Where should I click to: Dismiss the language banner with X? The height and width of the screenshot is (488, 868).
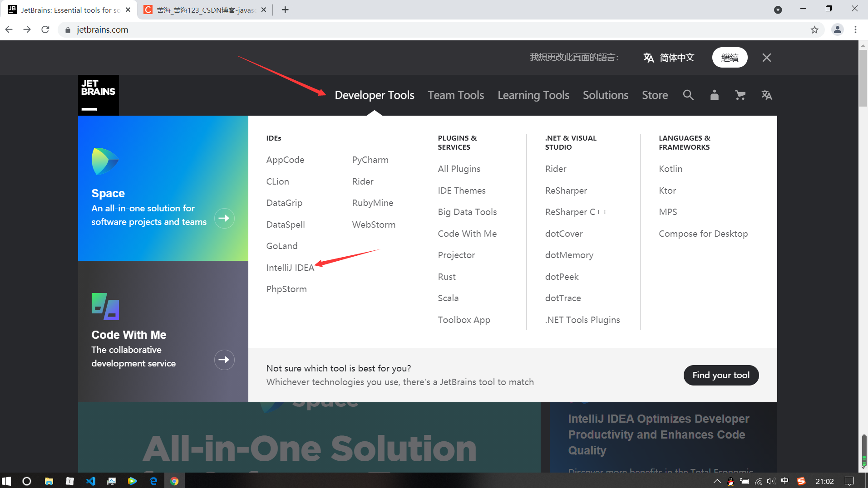coord(767,58)
